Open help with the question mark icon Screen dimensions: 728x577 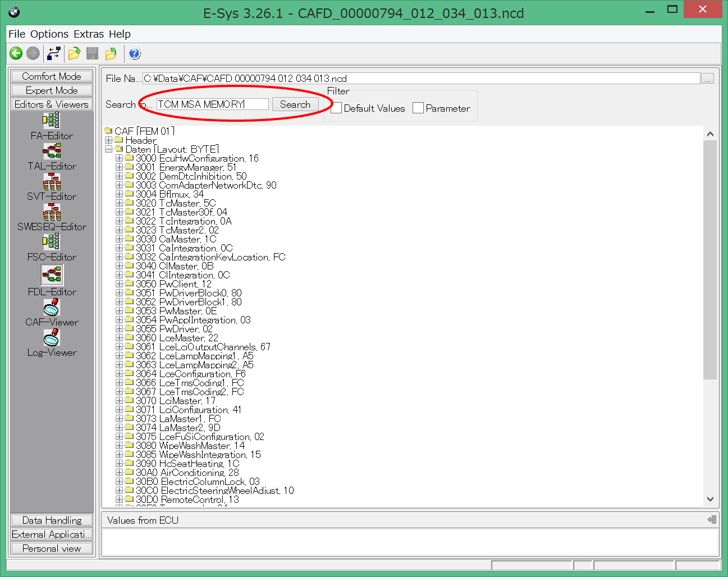(x=135, y=53)
